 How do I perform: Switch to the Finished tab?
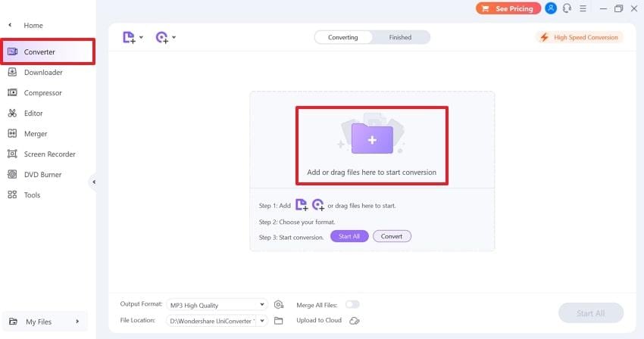point(400,37)
